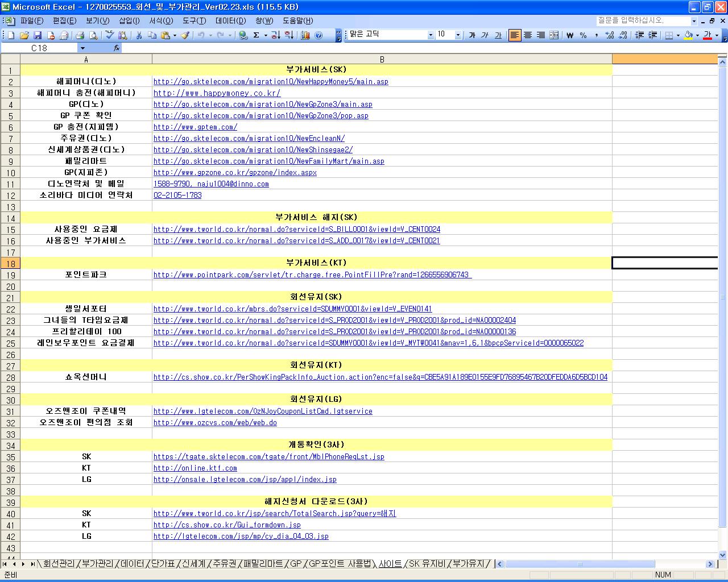Increase the cell indent
Viewport: 728px width, 582px height.
[x=652, y=35]
